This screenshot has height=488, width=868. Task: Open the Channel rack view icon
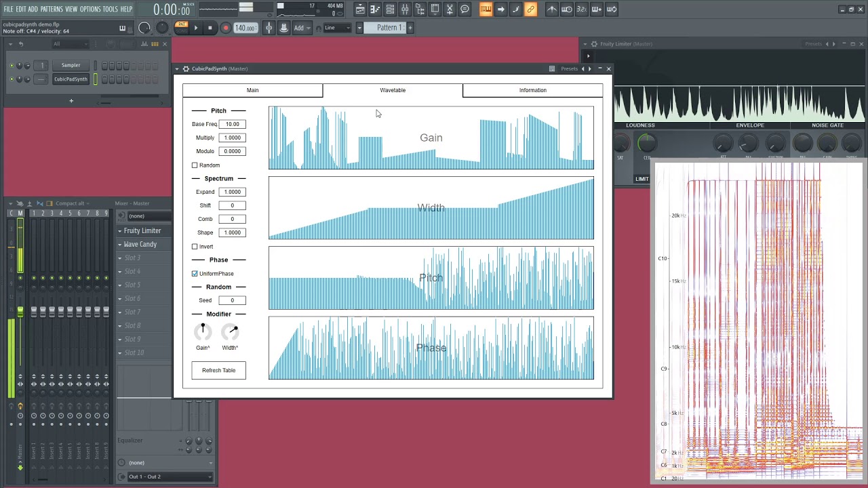[390, 9]
